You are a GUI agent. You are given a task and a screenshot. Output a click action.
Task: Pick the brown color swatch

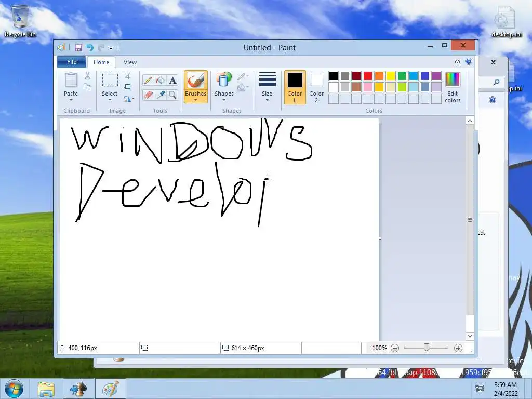click(356, 87)
